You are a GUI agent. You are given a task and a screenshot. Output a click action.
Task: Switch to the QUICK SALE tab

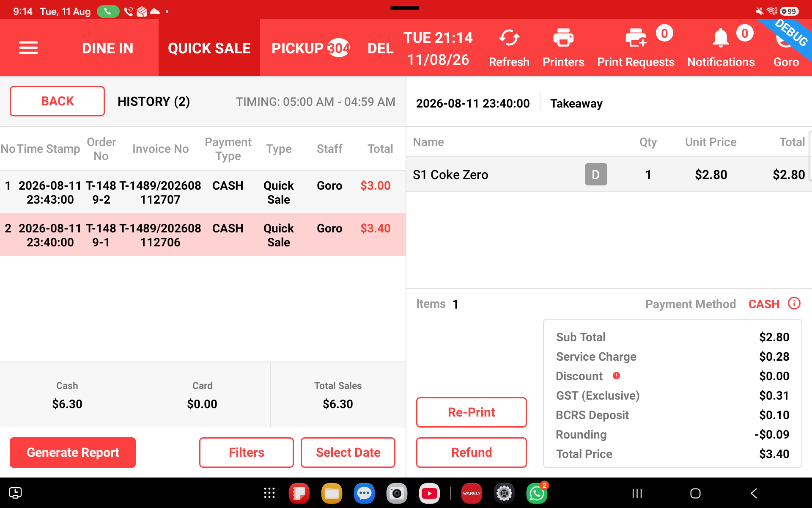(209, 48)
